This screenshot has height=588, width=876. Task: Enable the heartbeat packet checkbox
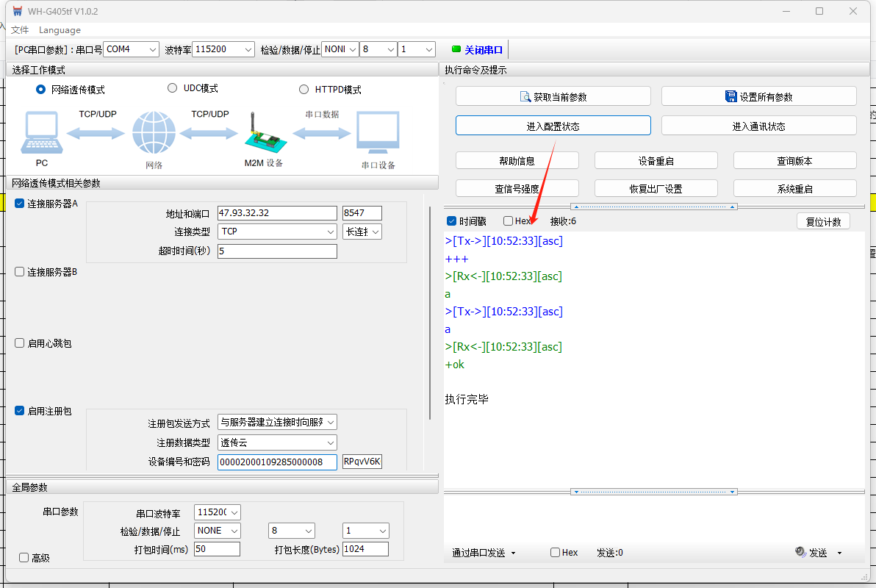tap(20, 343)
